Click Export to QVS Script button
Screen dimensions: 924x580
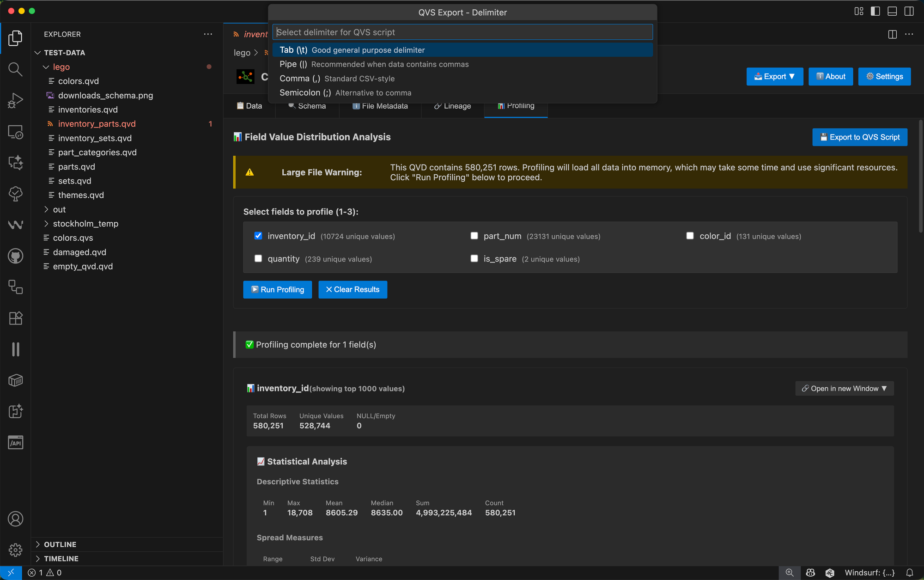[x=859, y=137]
